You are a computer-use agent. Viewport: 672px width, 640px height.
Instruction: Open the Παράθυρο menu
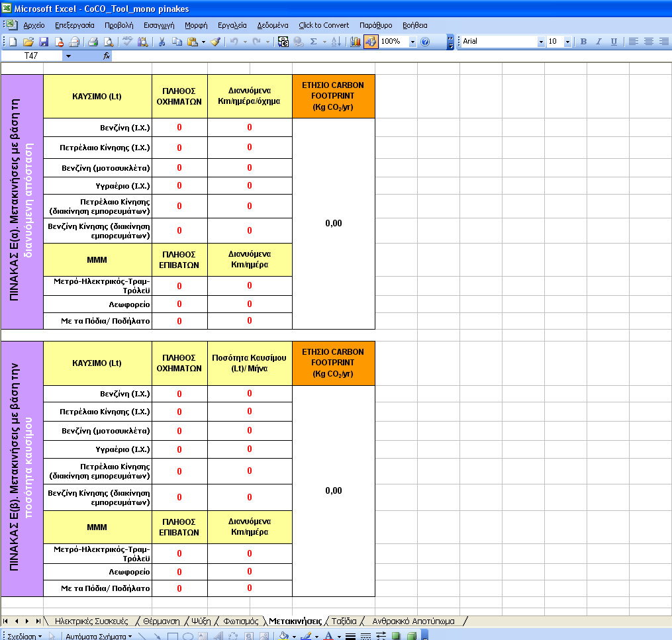(x=376, y=25)
